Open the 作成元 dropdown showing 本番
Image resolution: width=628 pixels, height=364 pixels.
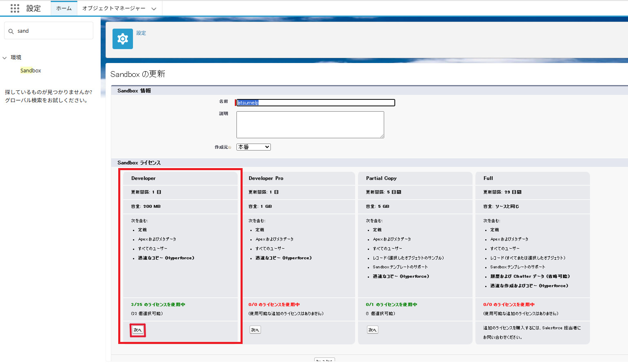tap(253, 147)
